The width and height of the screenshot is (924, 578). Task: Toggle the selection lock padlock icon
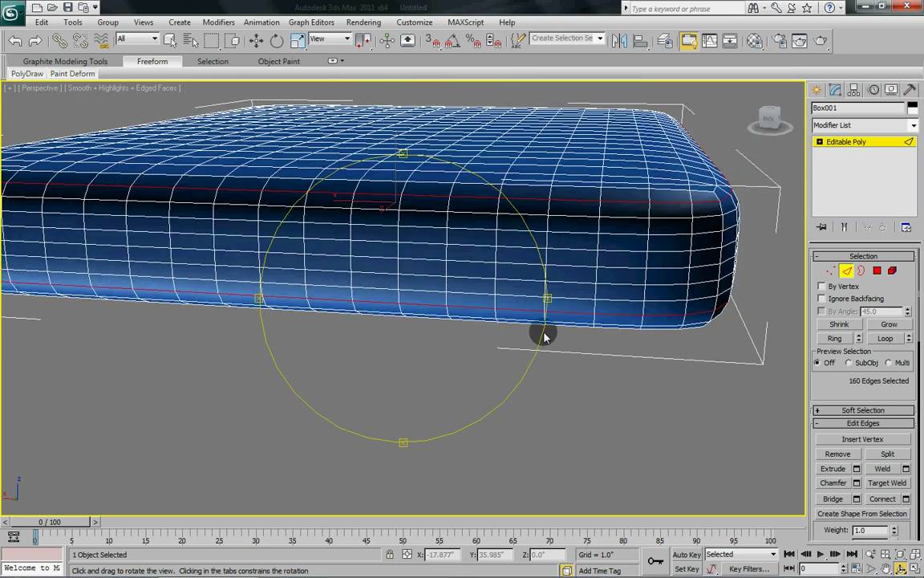tap(390, 555)
